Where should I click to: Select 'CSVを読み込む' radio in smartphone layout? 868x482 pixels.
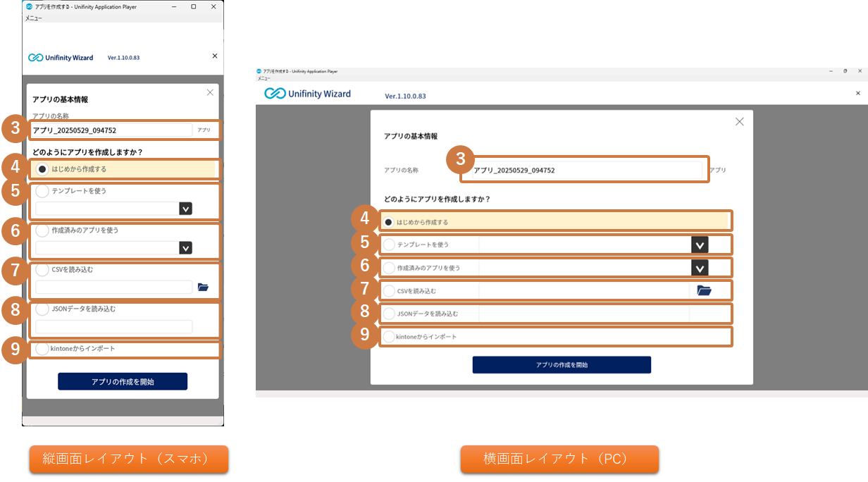pos(42,269)
